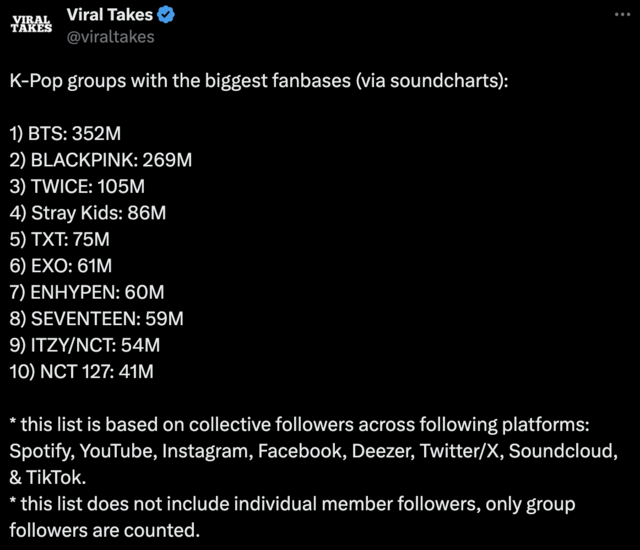Click the Viral Takes profile avatar
640x550 pixels.
click(x=31, y=25)
